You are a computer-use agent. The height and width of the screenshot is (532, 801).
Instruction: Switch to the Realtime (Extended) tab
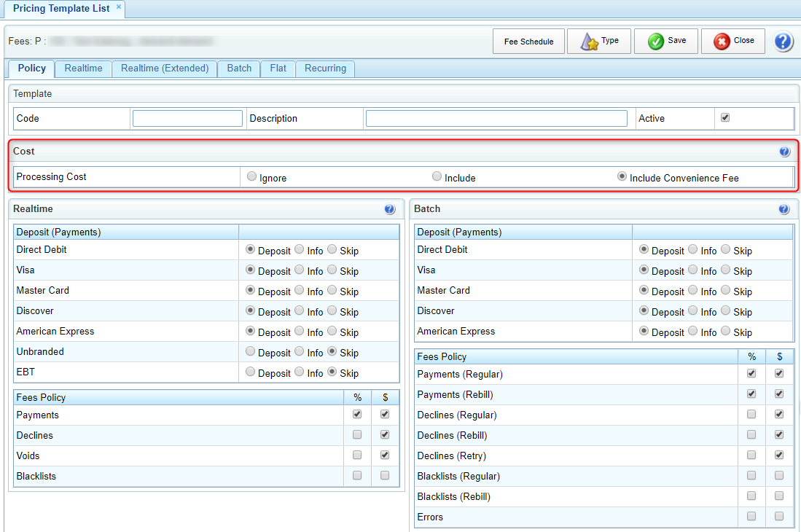(165, 69)
